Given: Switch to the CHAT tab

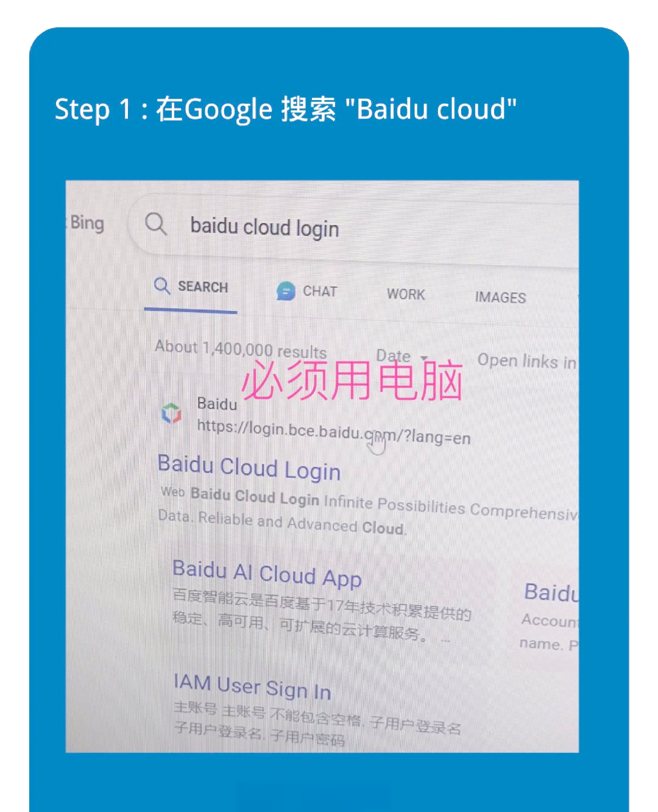Looking at the screenshot, I should point(307,291).
